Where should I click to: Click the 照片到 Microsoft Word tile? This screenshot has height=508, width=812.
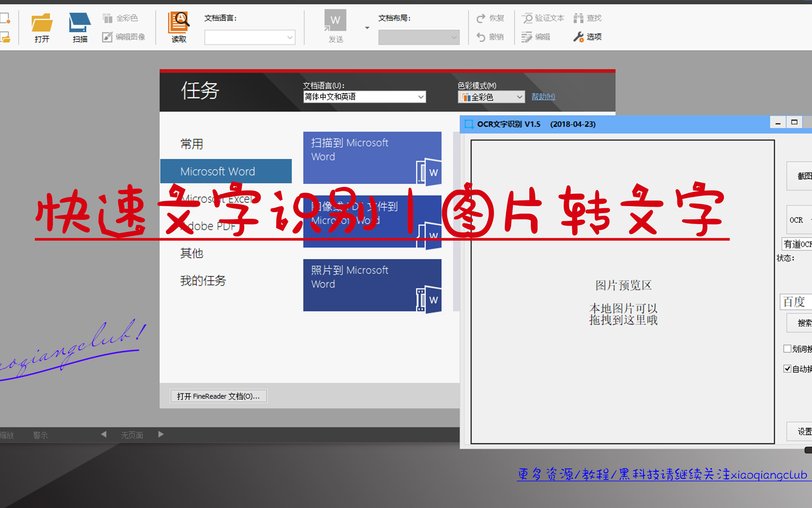point(372,285)
